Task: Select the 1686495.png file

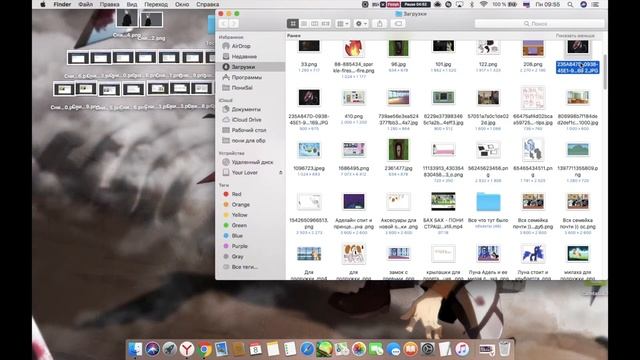Action: (353, 150)
